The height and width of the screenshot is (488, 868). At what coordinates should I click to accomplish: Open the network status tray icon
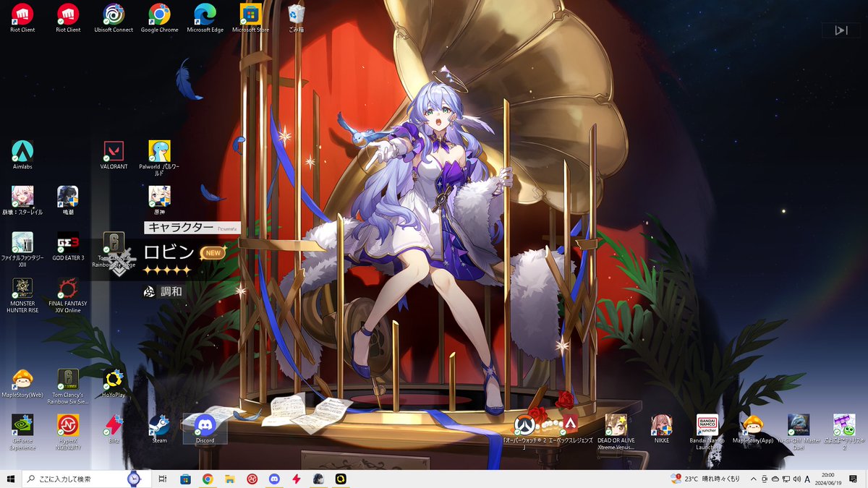786,479
